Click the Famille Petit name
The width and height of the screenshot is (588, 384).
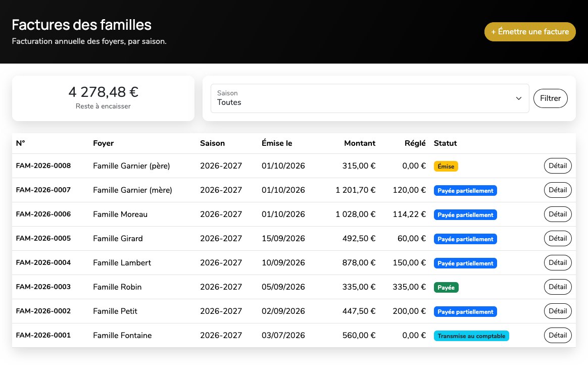115,311
